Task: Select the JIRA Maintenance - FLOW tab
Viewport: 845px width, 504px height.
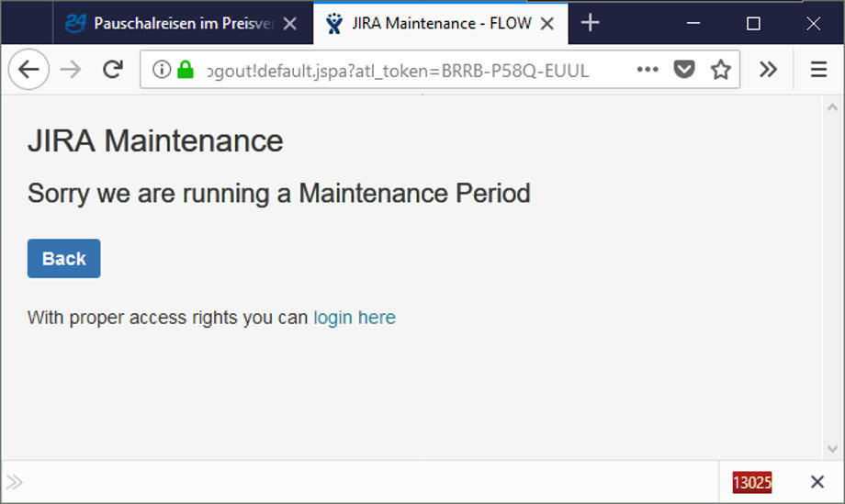Action: point(440,23)
